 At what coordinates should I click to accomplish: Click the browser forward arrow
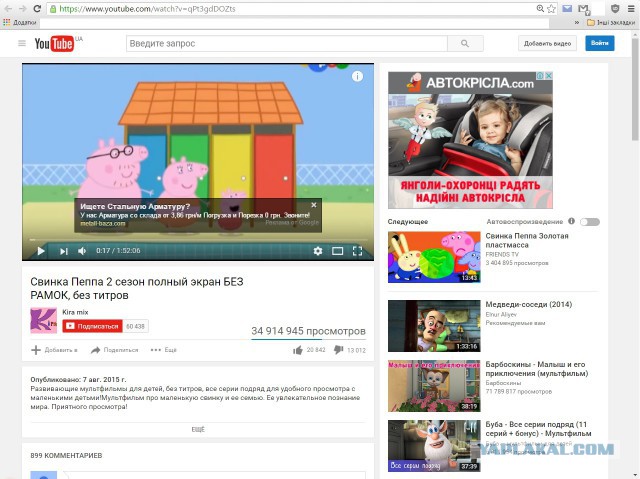pos(23,9)
